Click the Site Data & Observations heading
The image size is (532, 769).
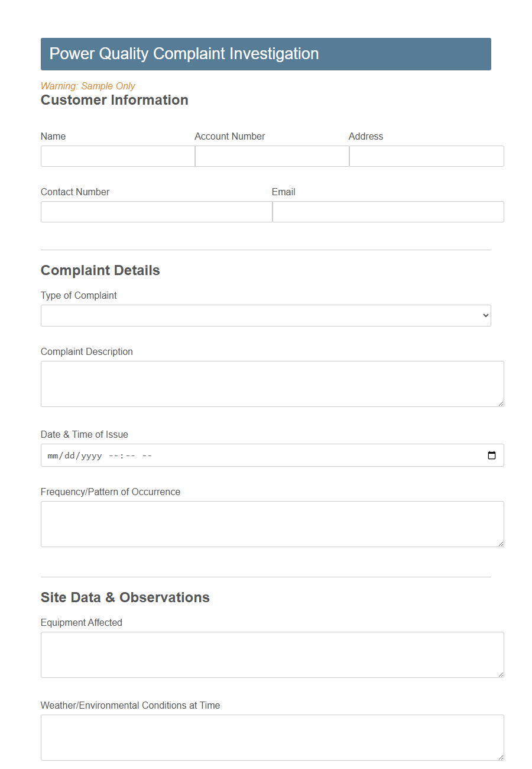pos(125,597)
